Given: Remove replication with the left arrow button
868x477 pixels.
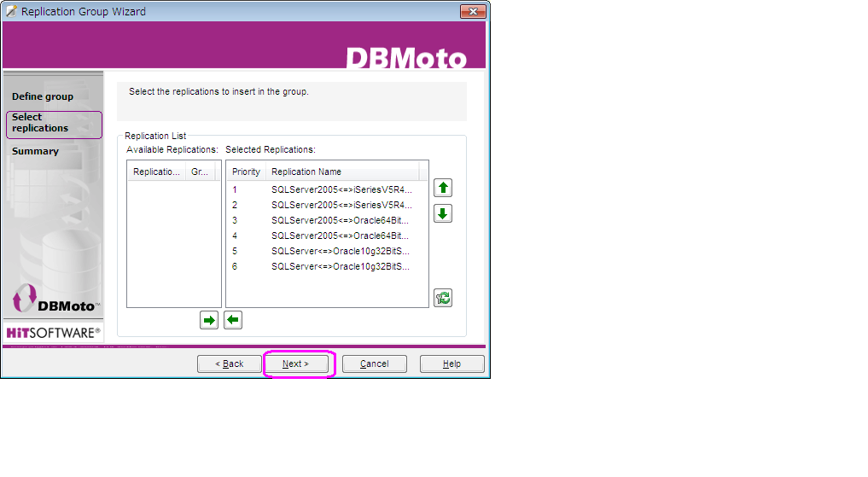Looking at the screenshot, I should pos(233,320).
